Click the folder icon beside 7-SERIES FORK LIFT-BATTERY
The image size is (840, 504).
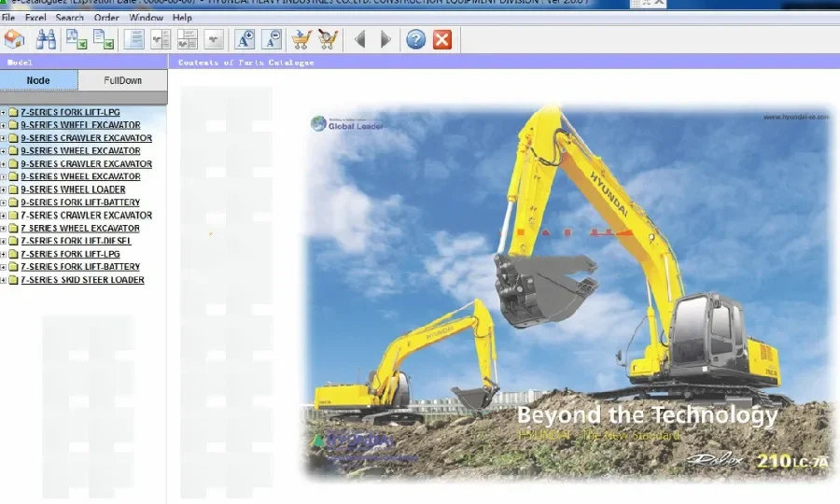[x=13, y=267]
